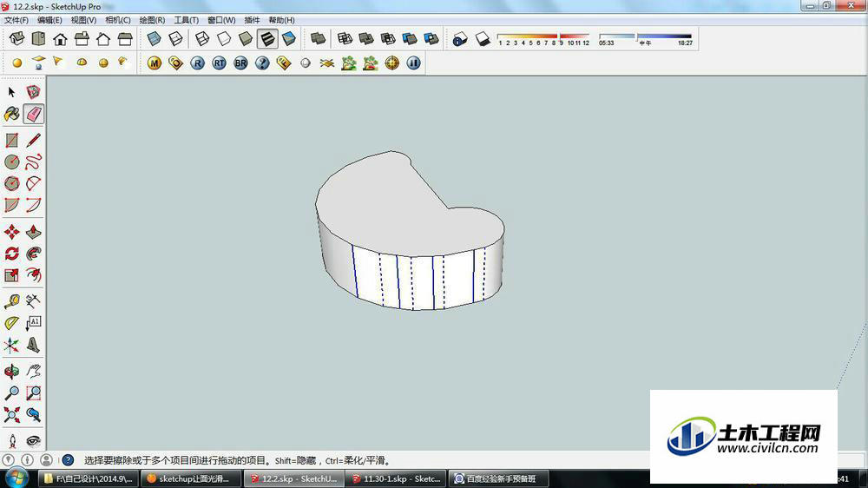Click the blue question mark plugin button
This screenshot has width=868, height=488.
point(262,63)
